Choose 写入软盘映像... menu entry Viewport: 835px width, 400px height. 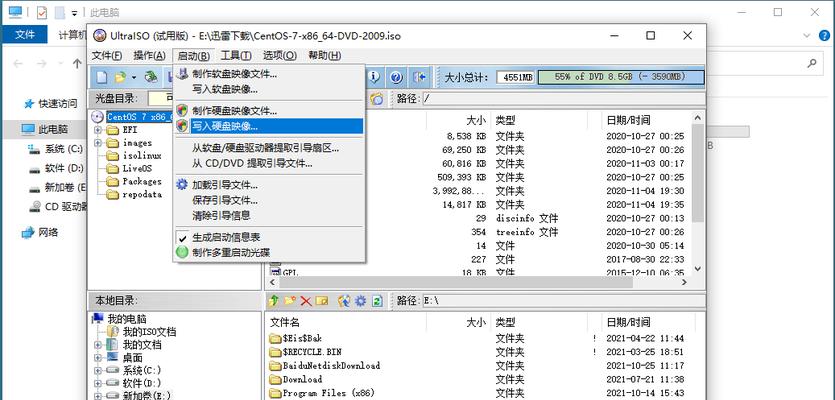click(x=269, y=88)
